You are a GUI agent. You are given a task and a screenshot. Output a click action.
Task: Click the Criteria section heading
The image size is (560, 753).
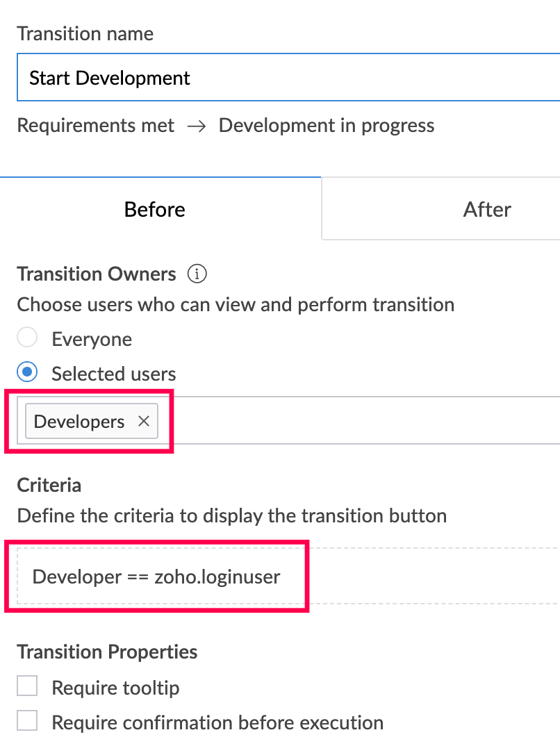(49, 485)
